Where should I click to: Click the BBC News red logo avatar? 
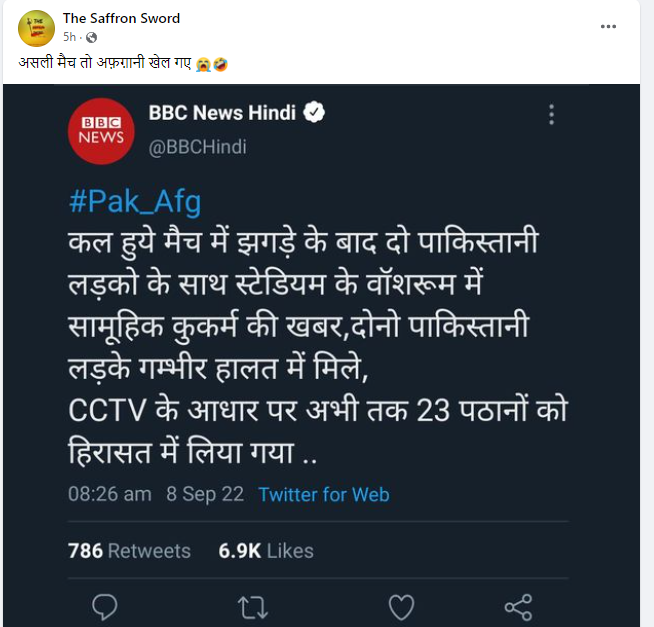[100, 131]
